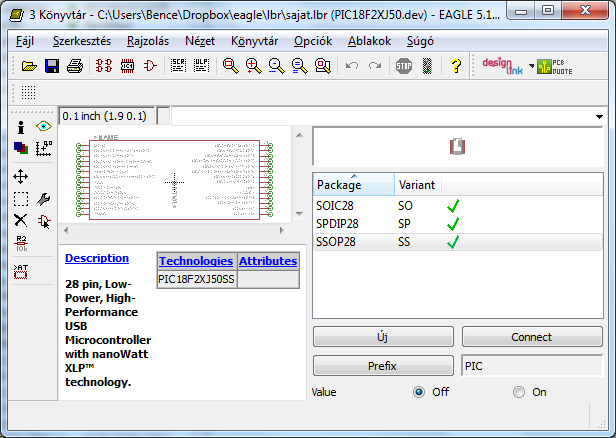The height and width of the screenshot is (438, 616).
Task: Open the layer Display tool
Action: tap(21, 148)
